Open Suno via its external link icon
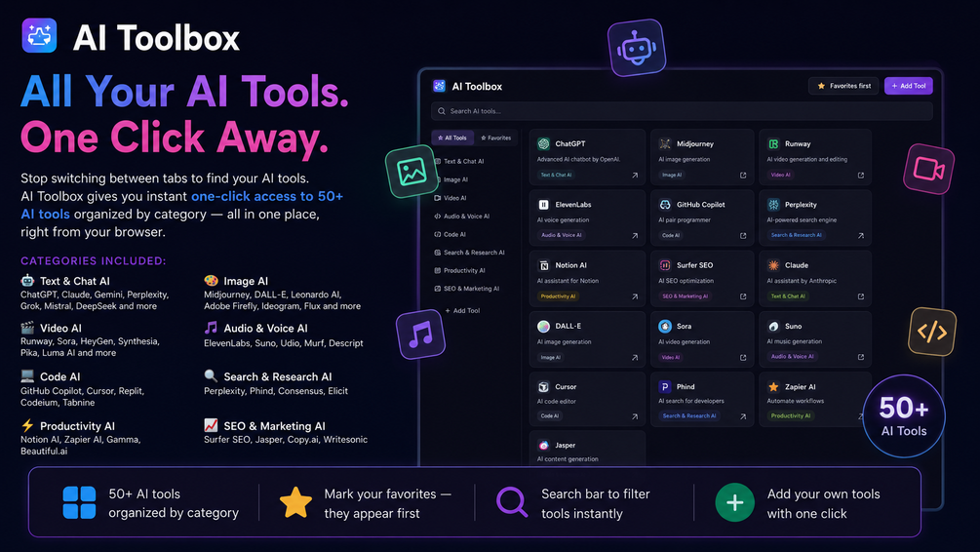The image size is (980, 552). point(861,357)
